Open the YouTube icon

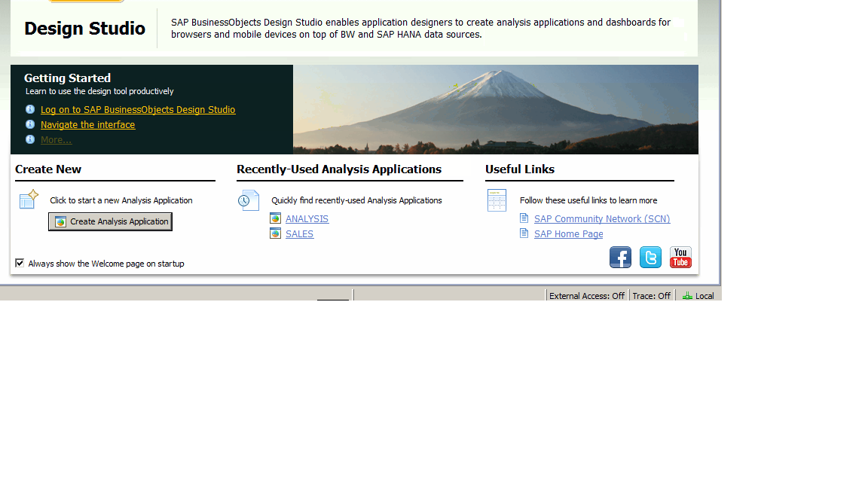click(x=680, y=258)
